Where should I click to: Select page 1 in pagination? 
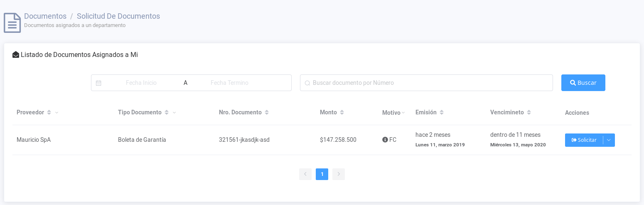[322, 174]
